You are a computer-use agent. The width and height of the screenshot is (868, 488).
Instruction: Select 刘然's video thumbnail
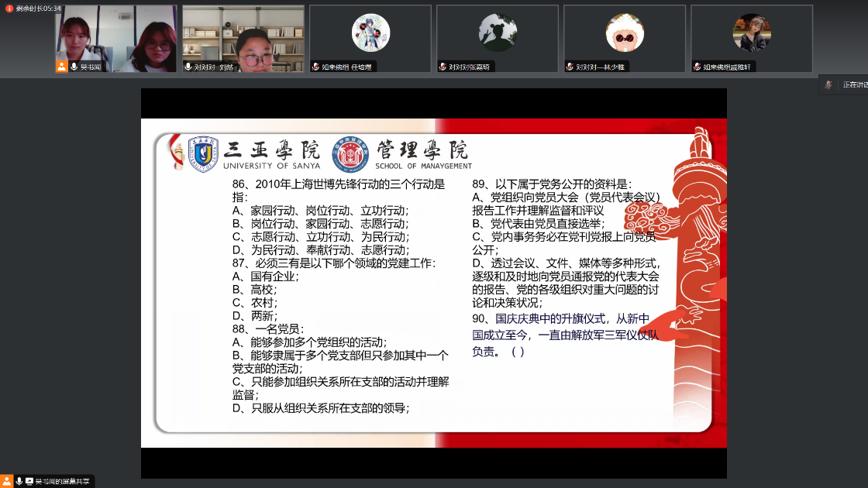[x=243, y=35]
